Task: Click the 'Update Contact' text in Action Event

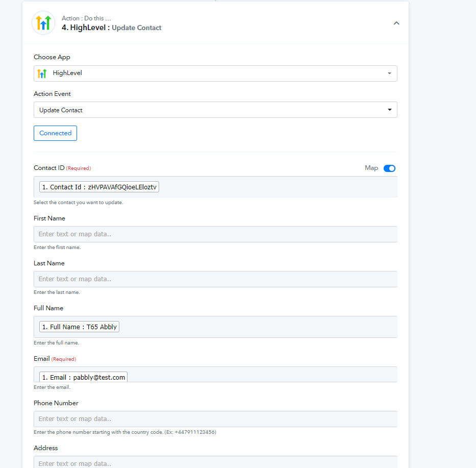Action: pyautogui.click(x=61, y=110)
